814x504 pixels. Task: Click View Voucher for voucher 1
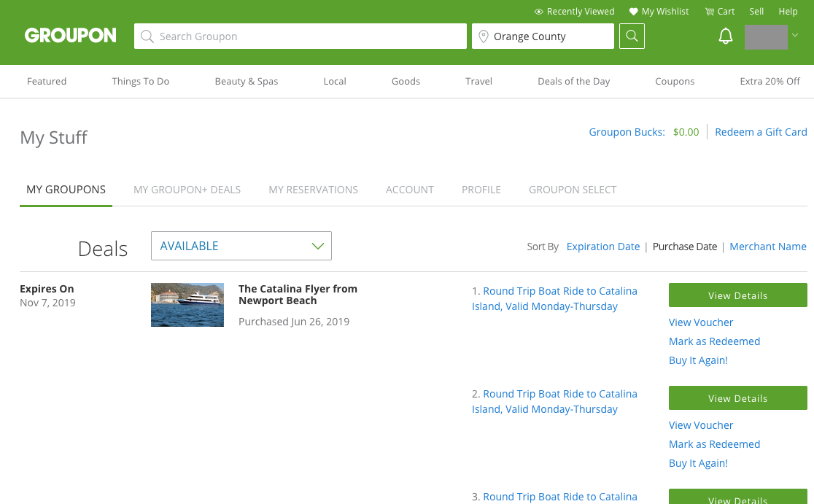click(x=701, y=322)
